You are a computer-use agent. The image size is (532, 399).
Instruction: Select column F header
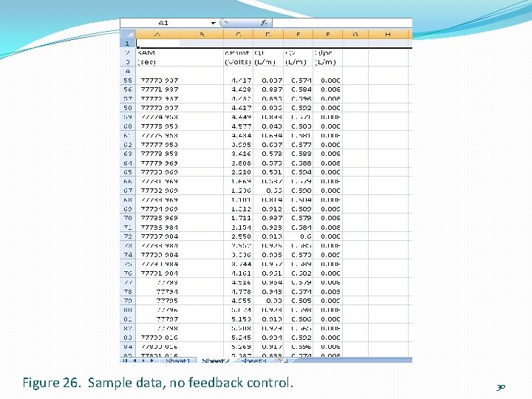tap(327, 34)
